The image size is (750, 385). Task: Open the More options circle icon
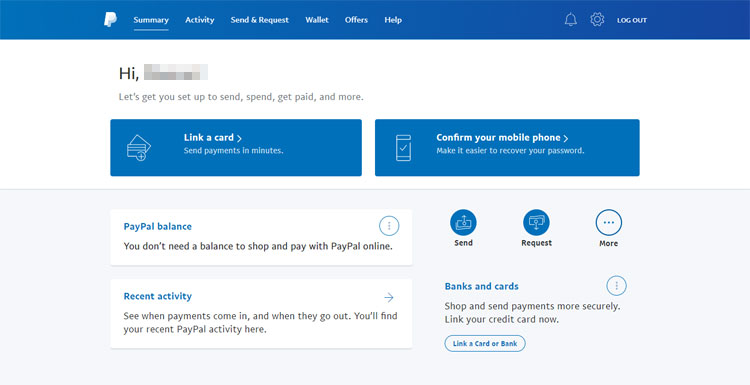click(608, 222)
